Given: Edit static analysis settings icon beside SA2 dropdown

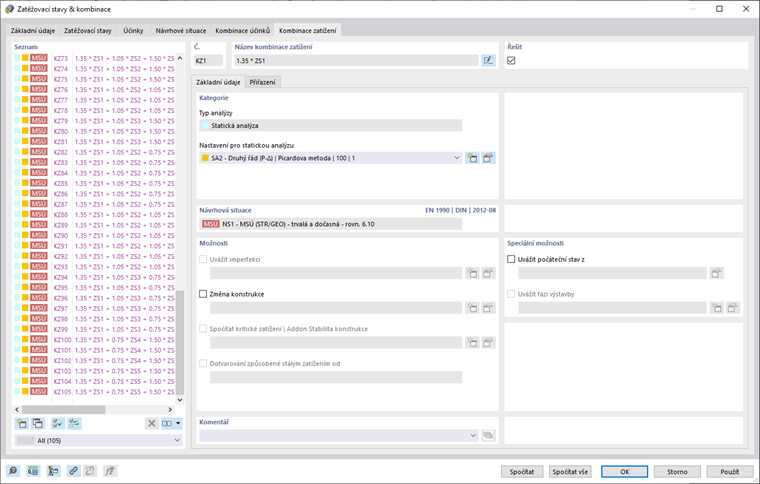Looking at the screenshot, I should point(488,158).
